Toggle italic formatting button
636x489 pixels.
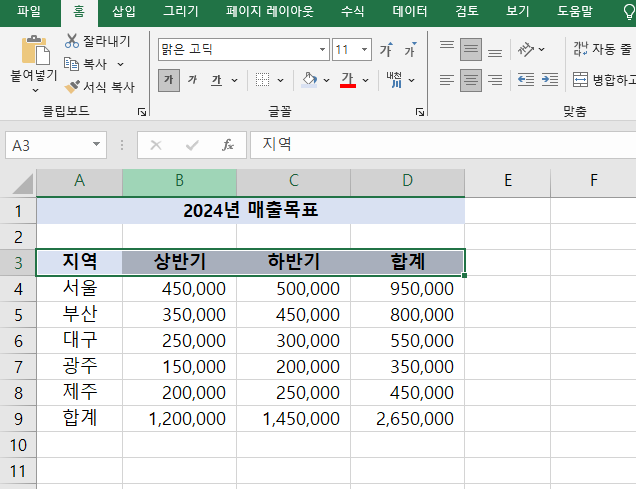(192, 80)
